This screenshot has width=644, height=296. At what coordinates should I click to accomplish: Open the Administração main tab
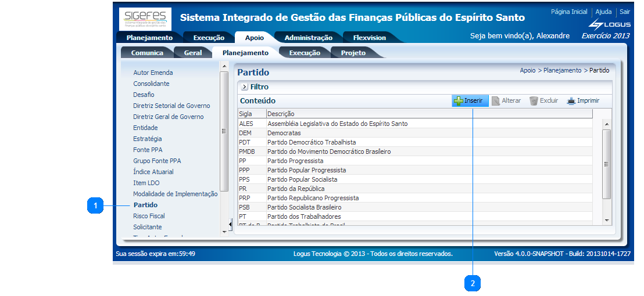pyautogui.click(x=308, y=38)
